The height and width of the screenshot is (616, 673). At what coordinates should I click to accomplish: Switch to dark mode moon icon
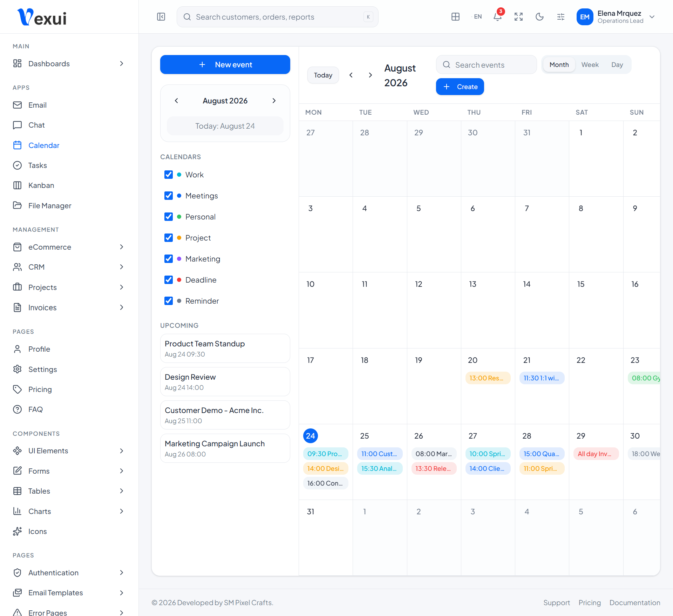[x=539, y=17]
